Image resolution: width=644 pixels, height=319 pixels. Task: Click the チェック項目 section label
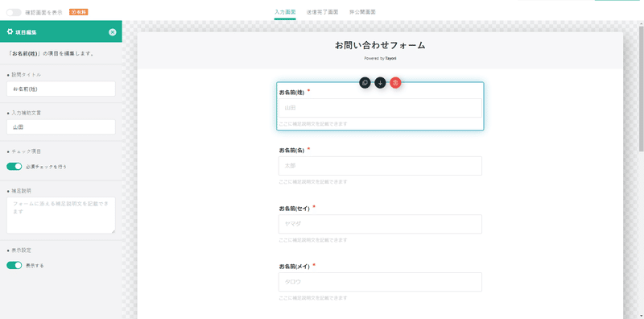[x=27, y=151]
